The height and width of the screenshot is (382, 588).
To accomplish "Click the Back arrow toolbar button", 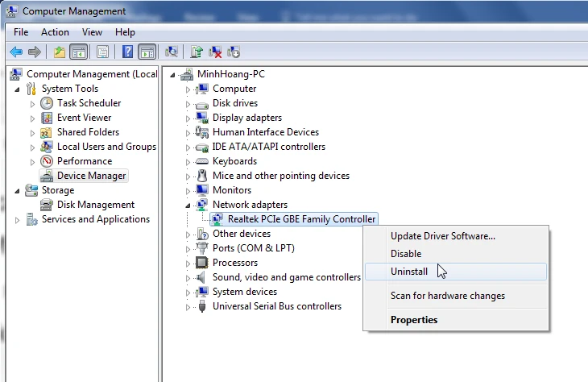I will point(15,52).
